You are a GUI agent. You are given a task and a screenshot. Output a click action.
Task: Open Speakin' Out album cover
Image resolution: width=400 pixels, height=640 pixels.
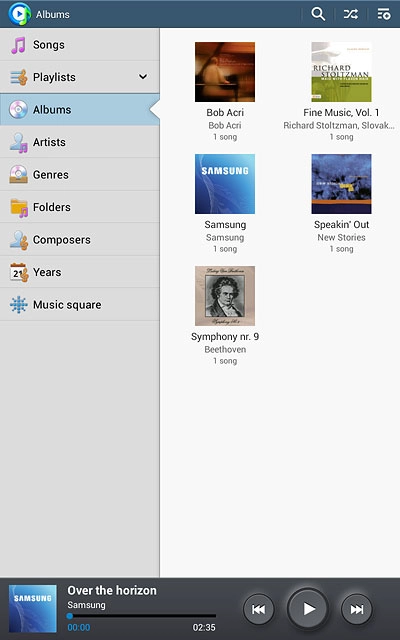pos(341,184)
